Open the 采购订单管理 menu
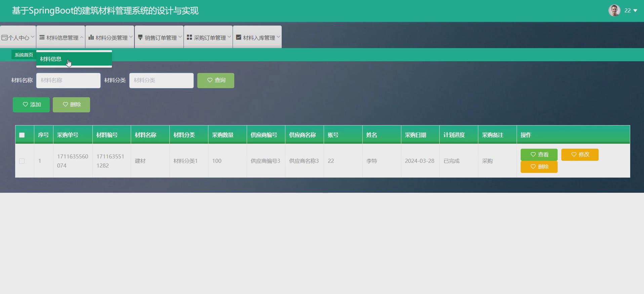644x294 pixels. (208, 37)
